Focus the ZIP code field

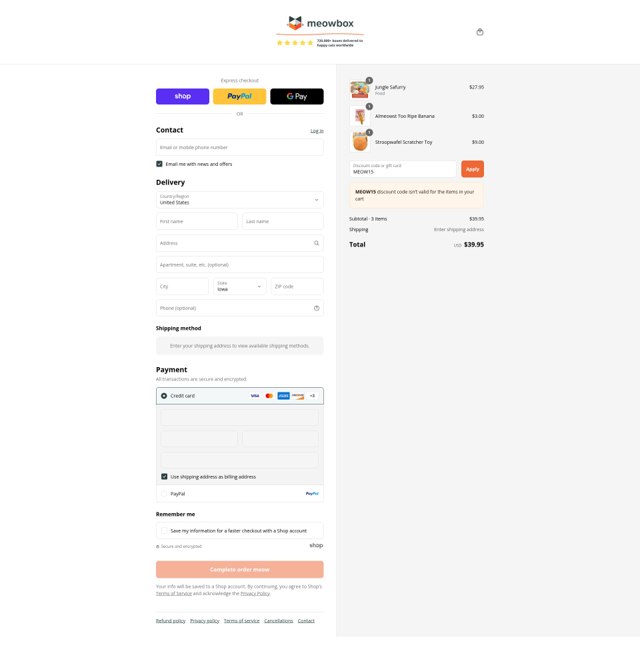point(297,286)
